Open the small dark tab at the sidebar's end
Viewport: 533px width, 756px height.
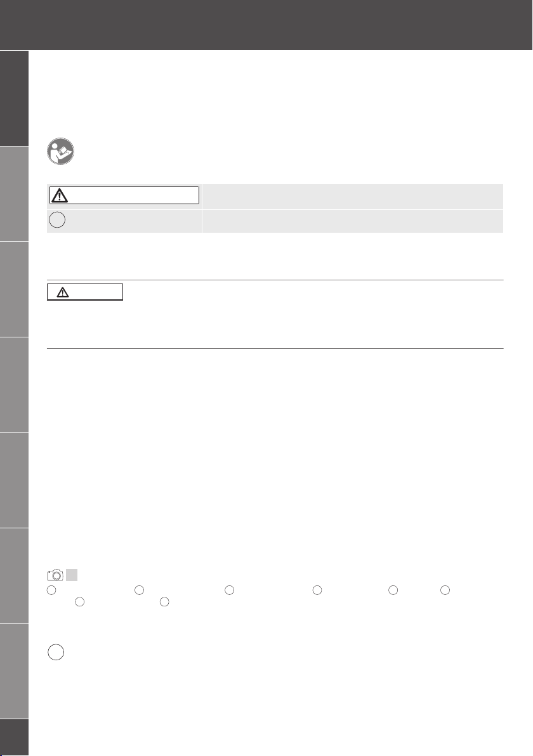(15, 737)
